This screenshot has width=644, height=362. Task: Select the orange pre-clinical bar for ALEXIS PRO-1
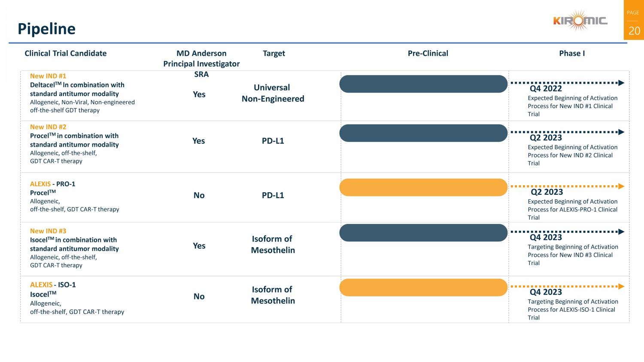tap(423, 187)
